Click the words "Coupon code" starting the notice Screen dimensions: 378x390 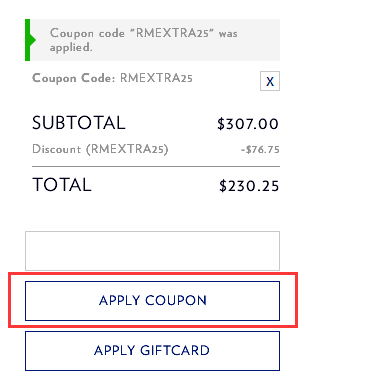tap(87, 33)
